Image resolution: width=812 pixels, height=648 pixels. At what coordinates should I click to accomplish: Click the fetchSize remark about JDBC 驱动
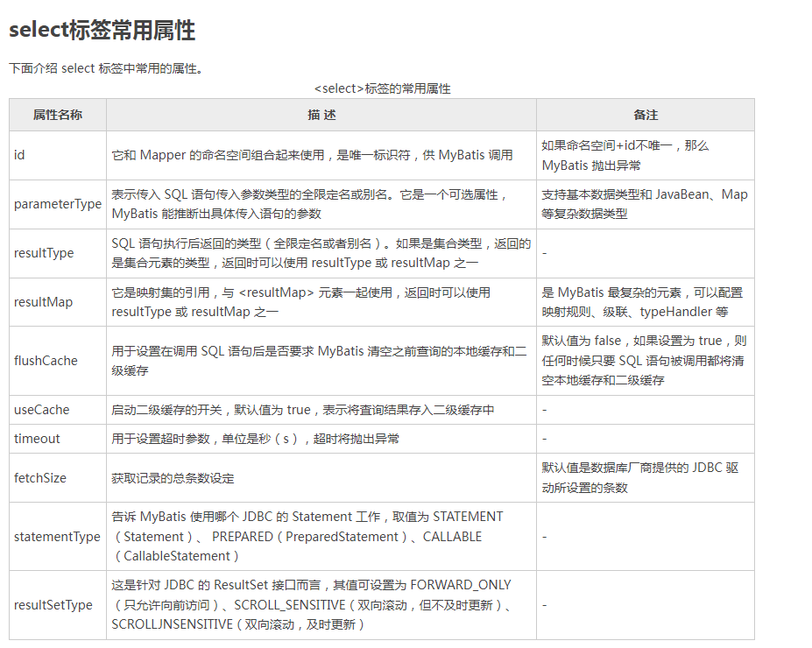[640, 478]
